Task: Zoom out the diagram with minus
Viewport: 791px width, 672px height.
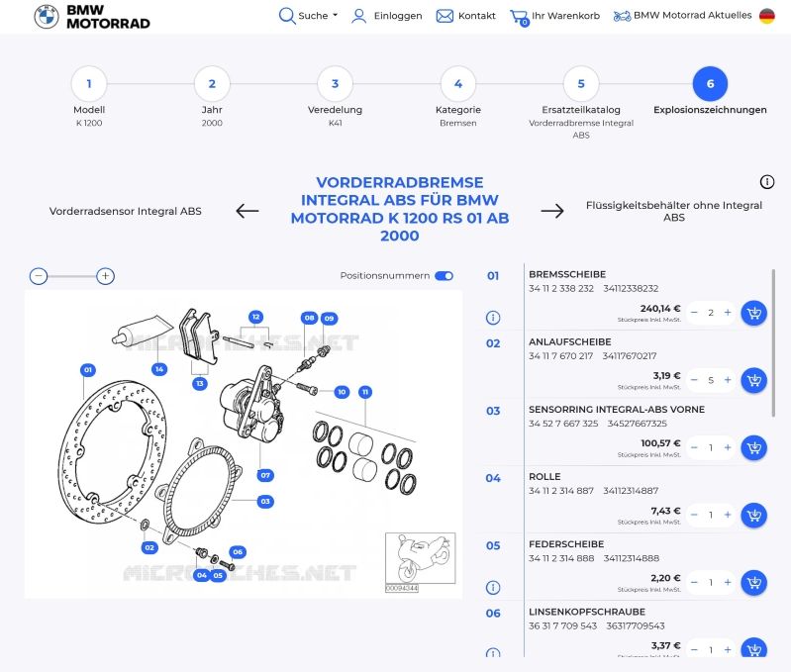Action: (x=39, y=276)
